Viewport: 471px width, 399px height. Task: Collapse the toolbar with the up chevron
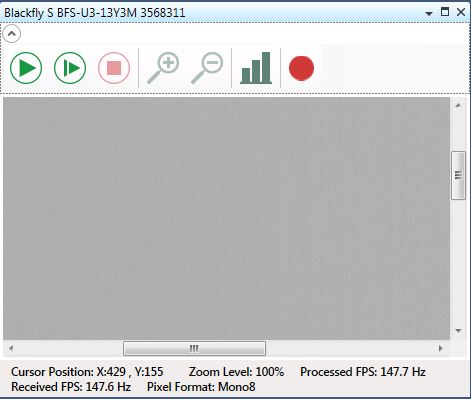coord(12,34)
